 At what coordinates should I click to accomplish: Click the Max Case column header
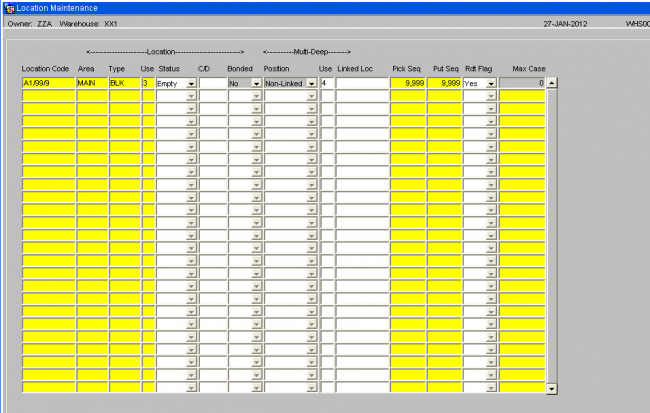tap(529, 69)
